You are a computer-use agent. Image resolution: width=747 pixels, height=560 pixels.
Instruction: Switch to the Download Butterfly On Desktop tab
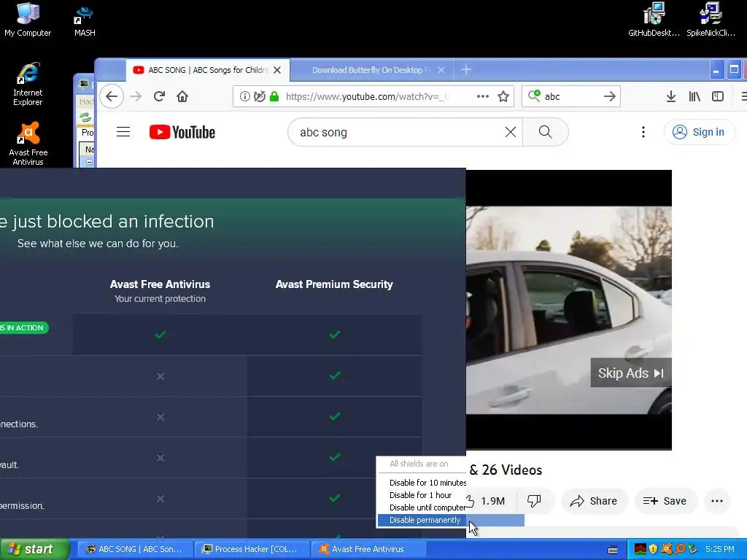coord(371,70)
